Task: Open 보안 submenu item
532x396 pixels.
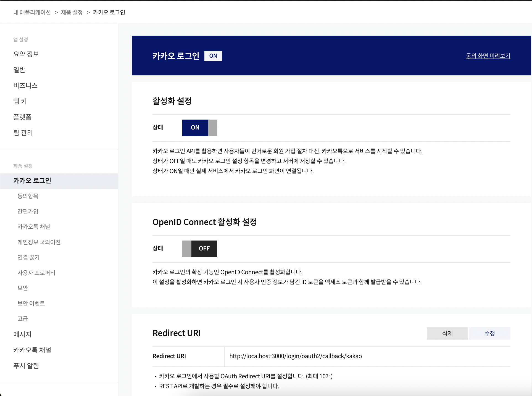Action: point(23,288)
